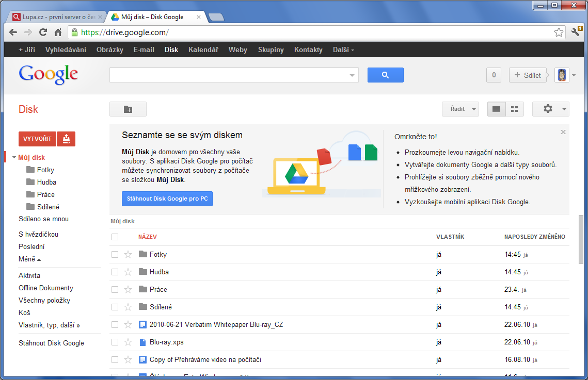This screenshot has width=588, height=380.
Task: Click Stáhnout Disk Google sidebar link
Action: [x=52, y=343]
